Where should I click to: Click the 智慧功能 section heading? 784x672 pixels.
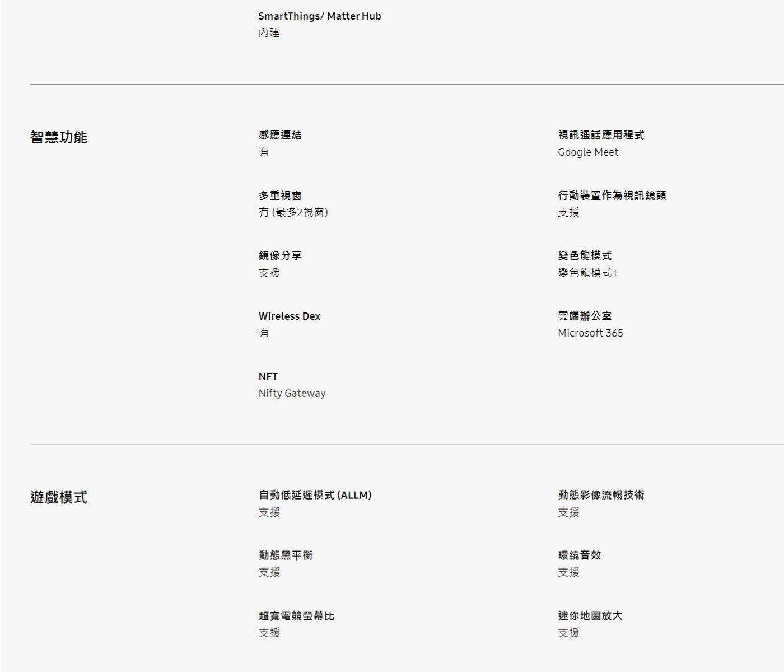point(58,137)
